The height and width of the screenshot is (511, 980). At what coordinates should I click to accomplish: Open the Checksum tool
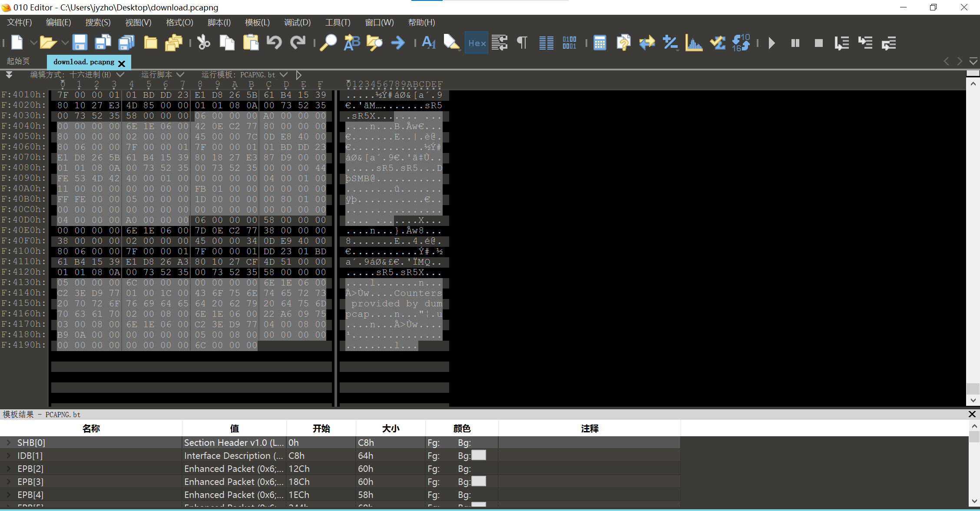coord(718,43)
